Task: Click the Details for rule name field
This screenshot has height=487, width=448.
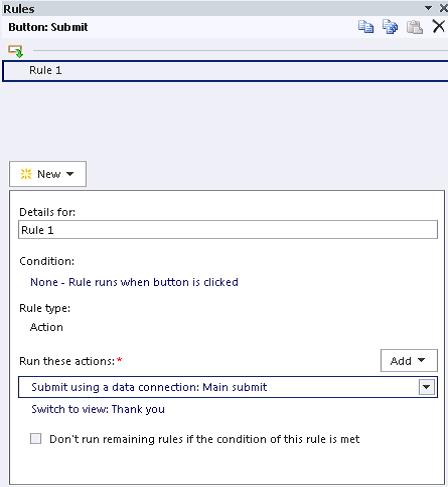Action: (228, 230)
